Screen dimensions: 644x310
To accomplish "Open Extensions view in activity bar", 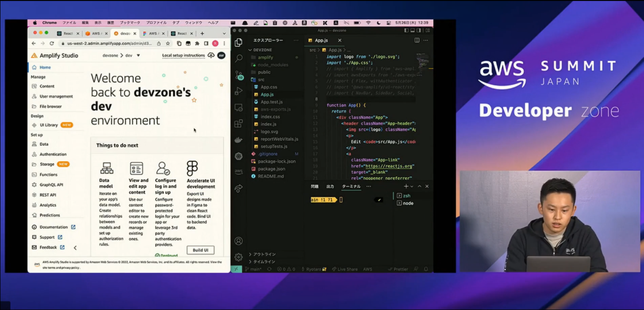I will pos(239,123).
